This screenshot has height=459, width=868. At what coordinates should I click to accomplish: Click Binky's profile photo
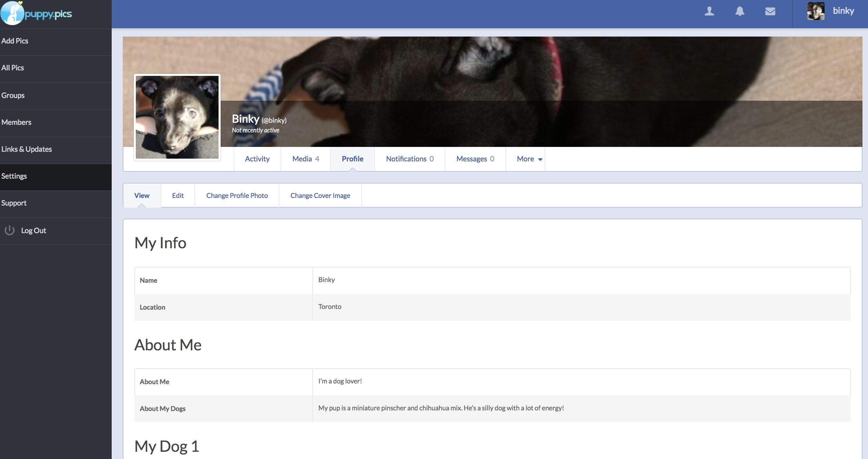(177, 117)
